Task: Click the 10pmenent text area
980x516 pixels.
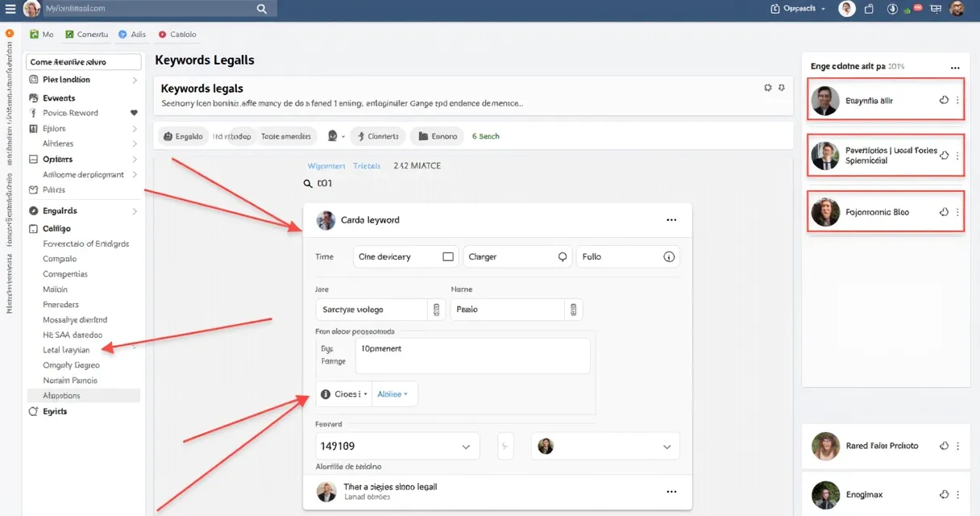Action: point(471,356)
